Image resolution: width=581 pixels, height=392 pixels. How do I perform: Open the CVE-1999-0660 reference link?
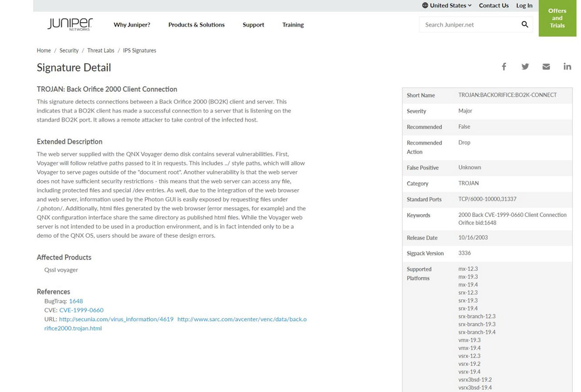[x=81, y=310]
